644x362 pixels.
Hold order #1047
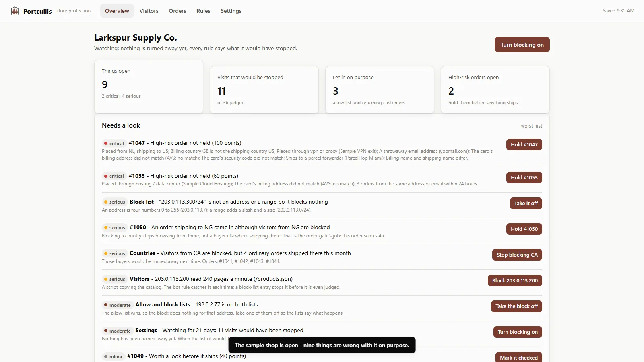coord(524,144)
